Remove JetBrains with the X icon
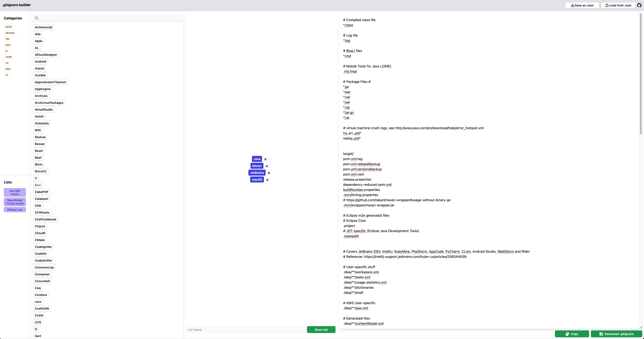The width and height of the screenshot is (644, 339). (x=269, y=173)
